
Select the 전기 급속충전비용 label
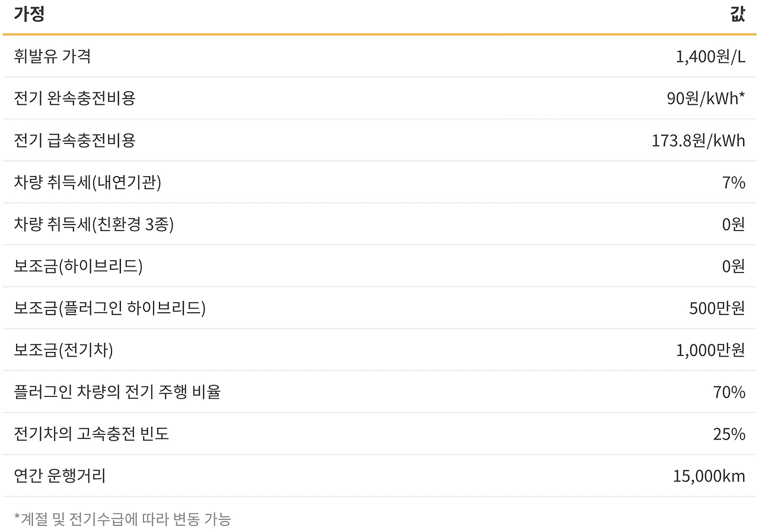click(x=75, y=140)
